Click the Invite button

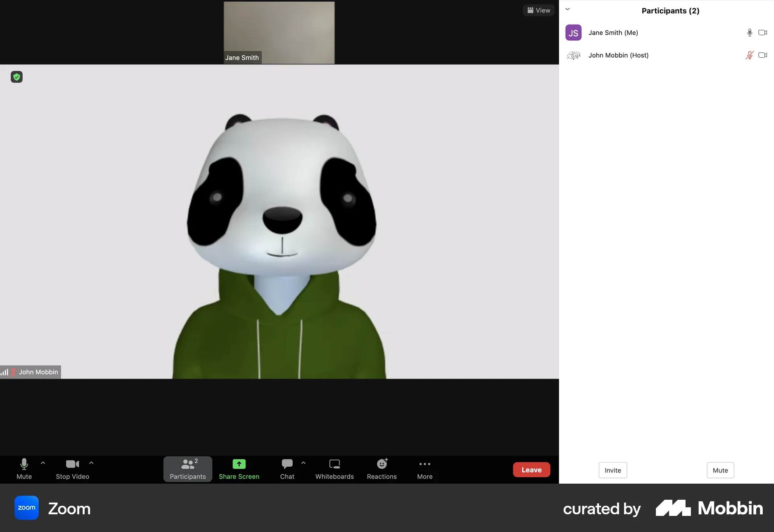point(612,470)
